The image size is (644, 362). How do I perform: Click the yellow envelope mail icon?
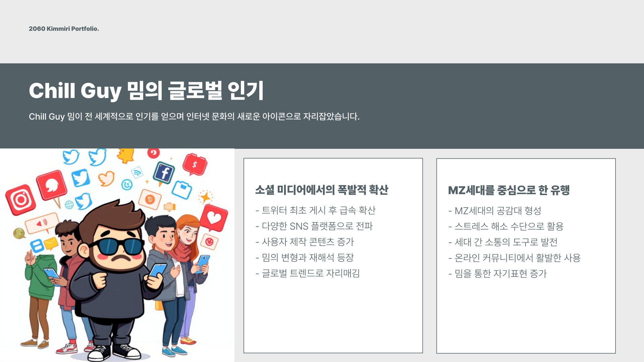click(51, 243)
